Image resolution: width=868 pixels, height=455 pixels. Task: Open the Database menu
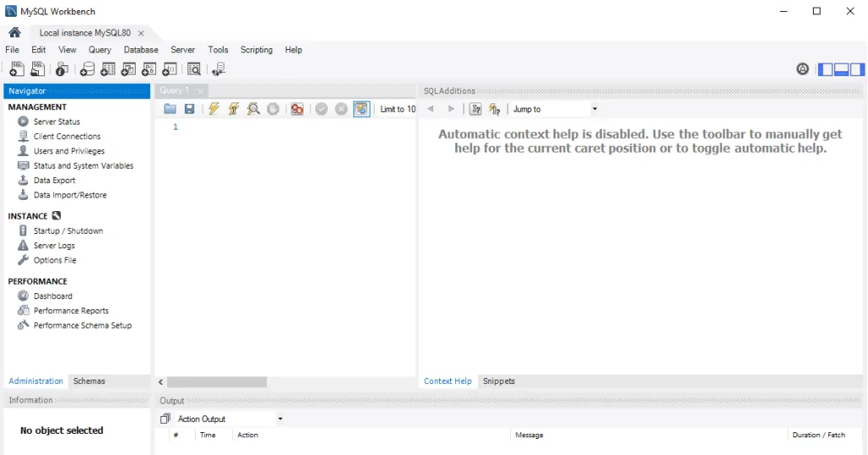142,50
